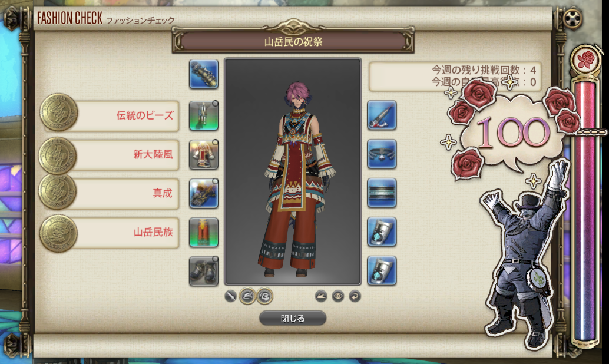Toggle the eye visibility icon under preview

pos(338,296)
